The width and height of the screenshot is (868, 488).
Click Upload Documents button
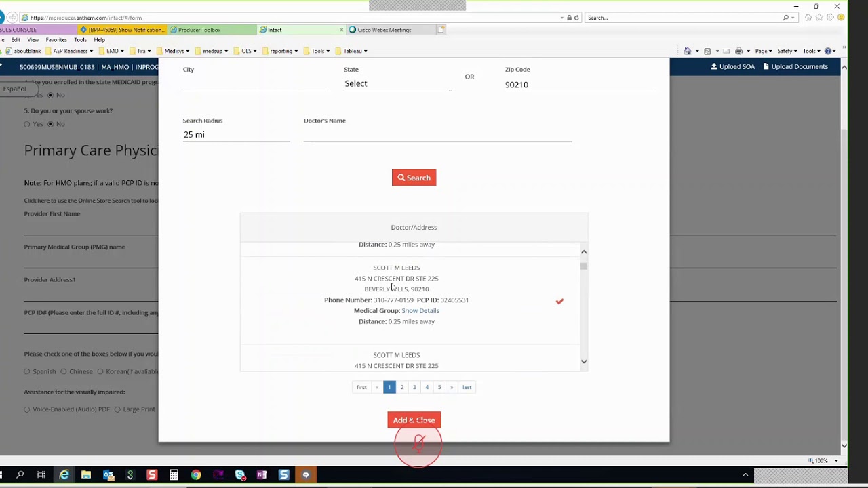click(795, 66)
